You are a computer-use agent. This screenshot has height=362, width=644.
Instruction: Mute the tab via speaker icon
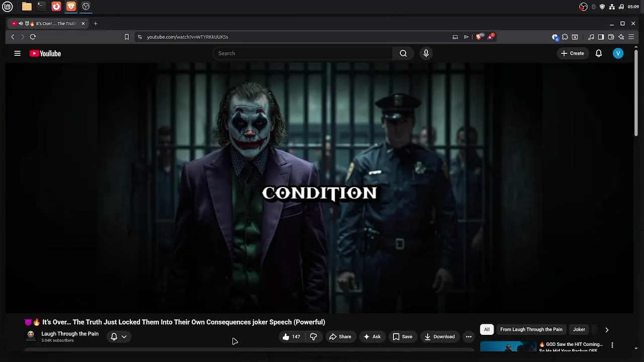pyautogui.click(x=21, y=23)
